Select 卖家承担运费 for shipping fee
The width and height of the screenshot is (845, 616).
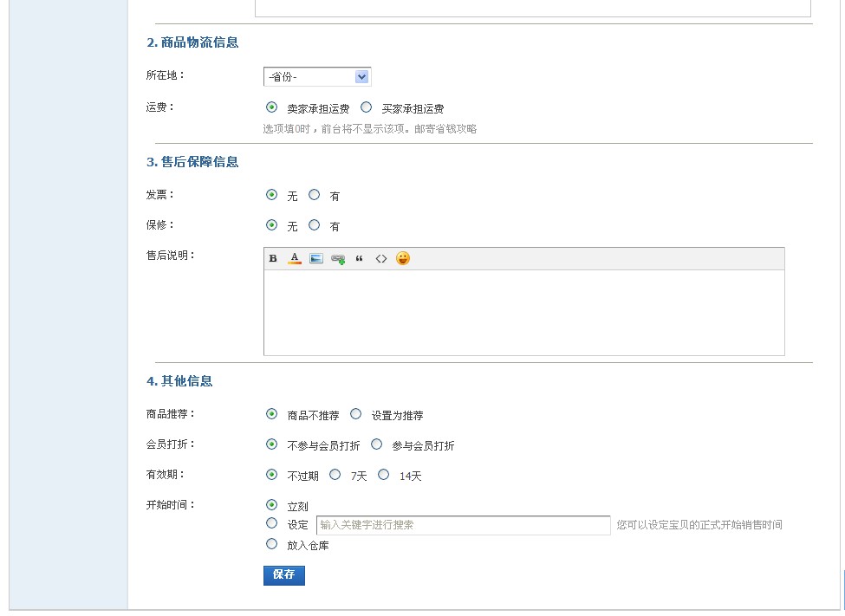[270, 107]
